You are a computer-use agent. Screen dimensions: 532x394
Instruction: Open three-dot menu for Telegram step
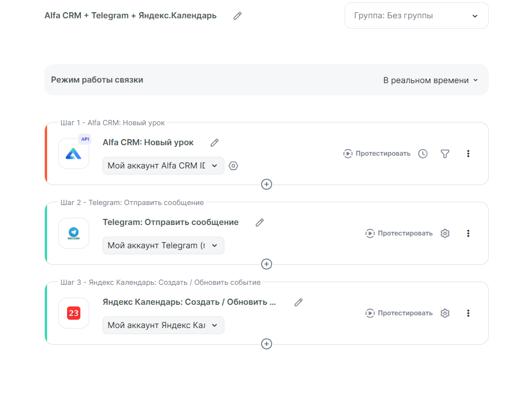(x=468, y=233)
